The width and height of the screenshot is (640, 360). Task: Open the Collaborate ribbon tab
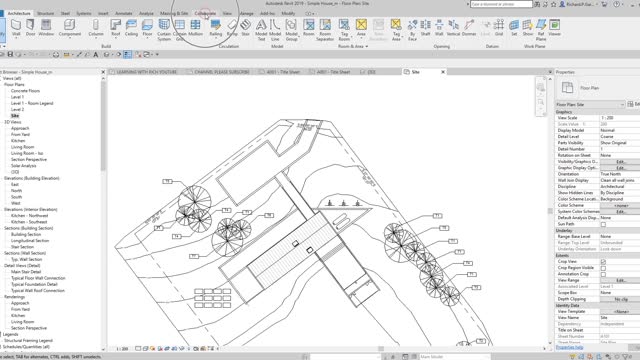click(205, 13)
